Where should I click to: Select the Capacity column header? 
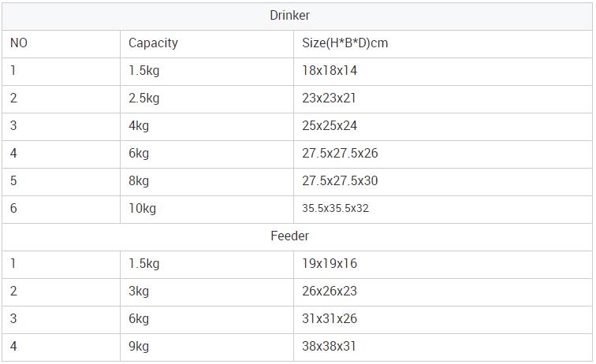(x=153, y=43)
